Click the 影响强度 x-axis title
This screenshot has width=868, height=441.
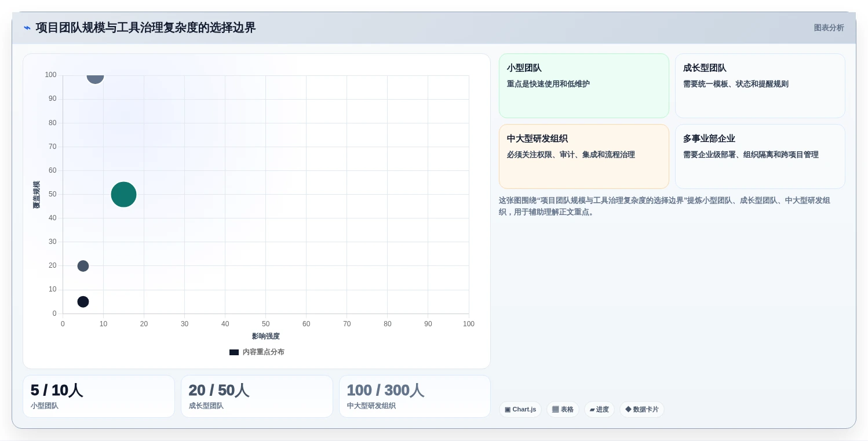(x=266, y=336)
